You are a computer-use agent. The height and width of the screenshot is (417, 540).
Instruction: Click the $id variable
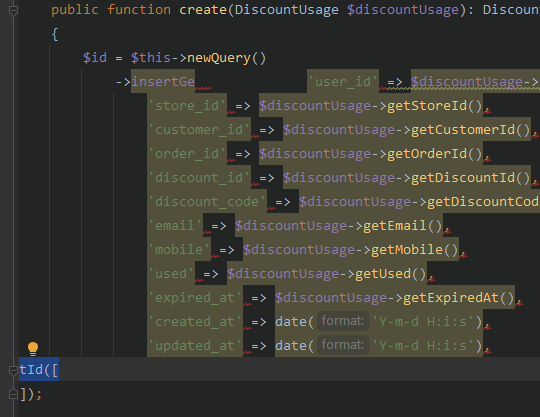tap(95, 58)
